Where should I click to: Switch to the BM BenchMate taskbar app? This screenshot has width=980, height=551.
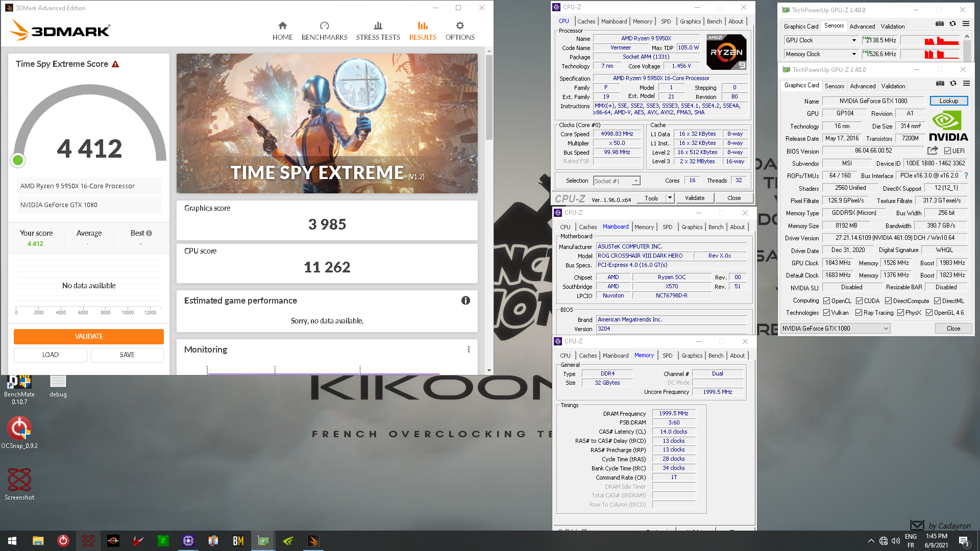pyautogui.click(x=238, y=541)
